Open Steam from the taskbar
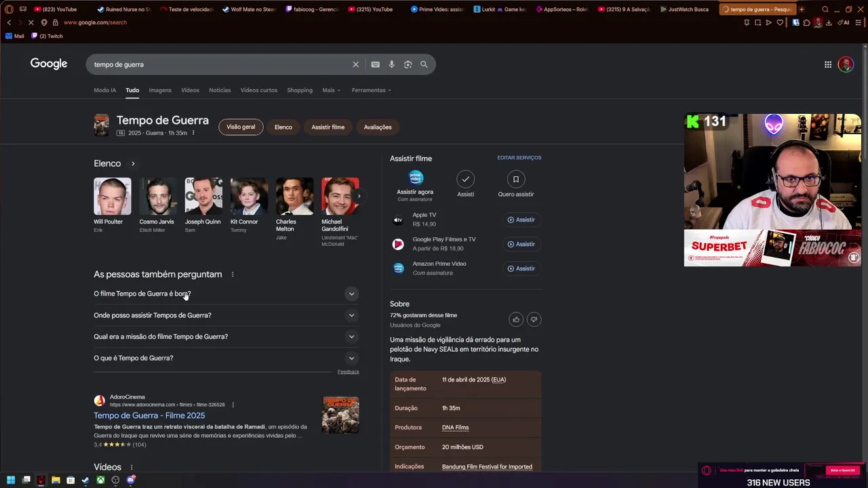This screenshot has width=868, height=488. 85,480
